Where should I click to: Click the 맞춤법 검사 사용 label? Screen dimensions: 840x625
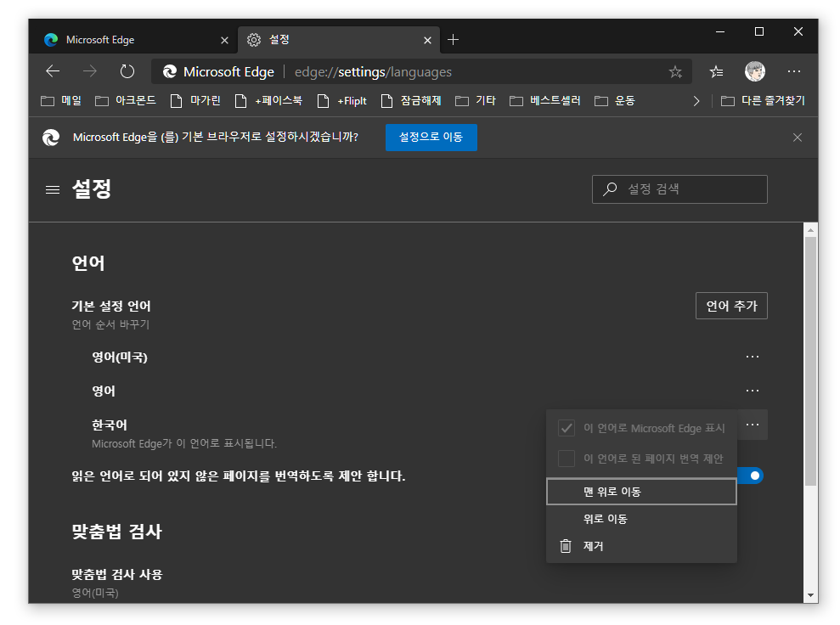click(x=117, y=574)
